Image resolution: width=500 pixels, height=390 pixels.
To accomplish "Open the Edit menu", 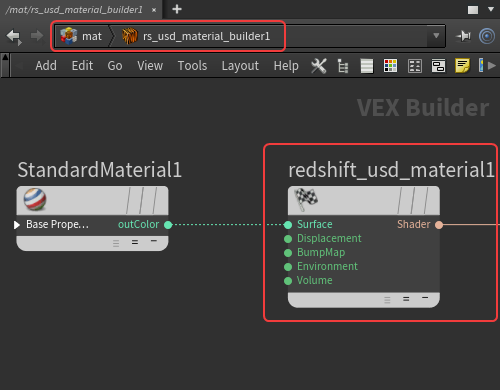I will (82, 66).
